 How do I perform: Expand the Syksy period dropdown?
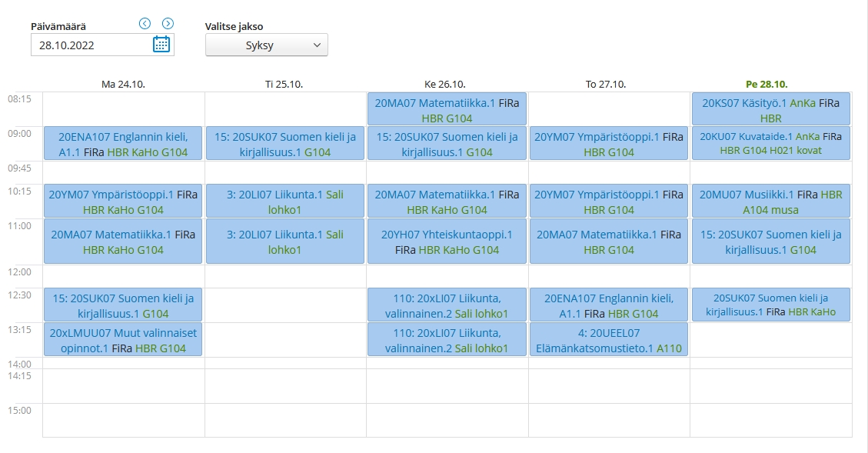point(266,45)
